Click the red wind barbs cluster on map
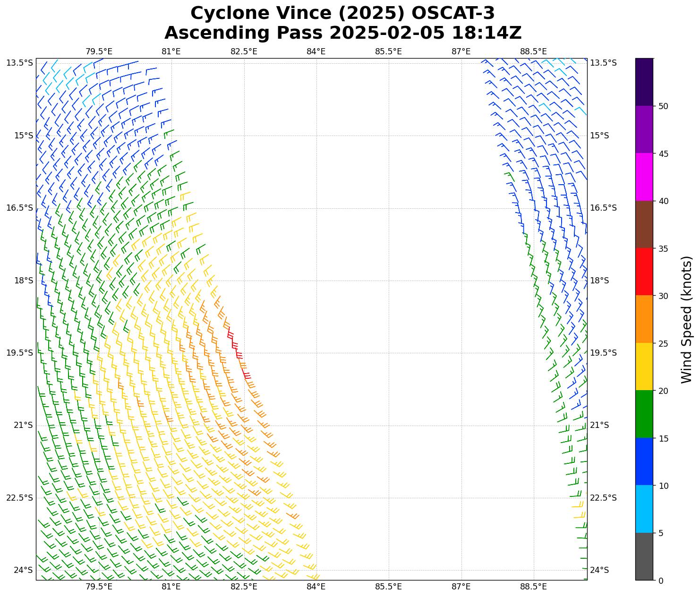 (x=236, y=350)
